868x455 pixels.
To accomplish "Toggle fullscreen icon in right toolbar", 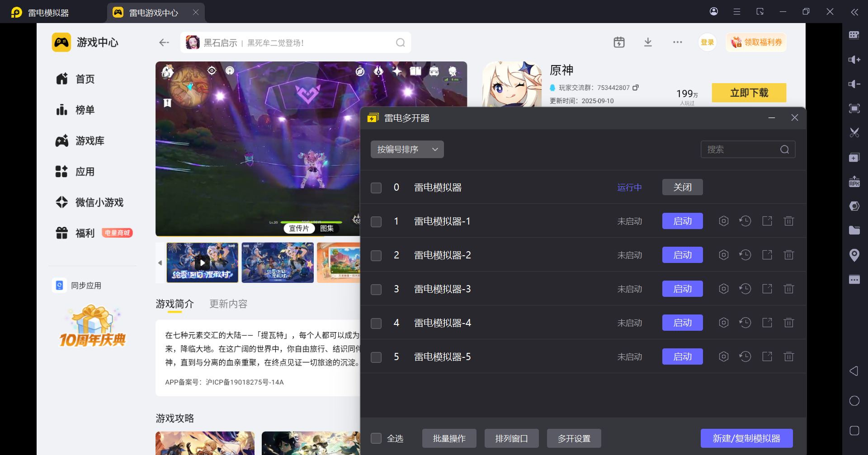I will coord(854,108).
